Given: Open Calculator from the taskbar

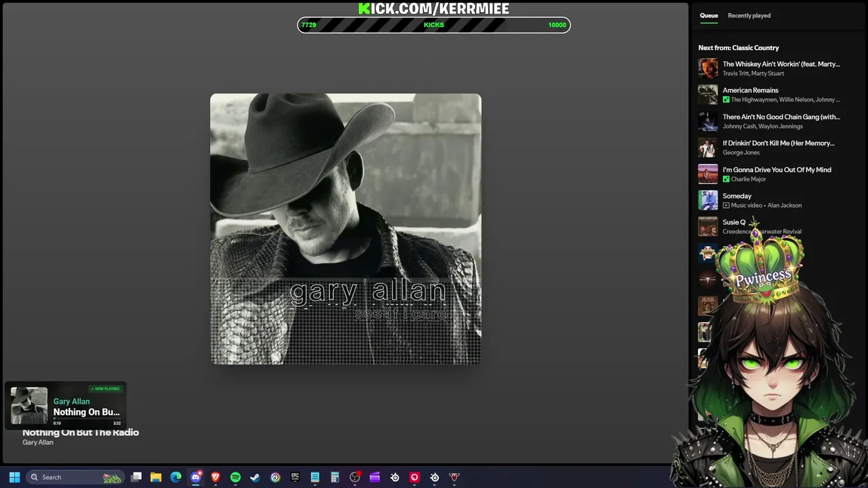Looking at the screenshot, I should 335,477.
